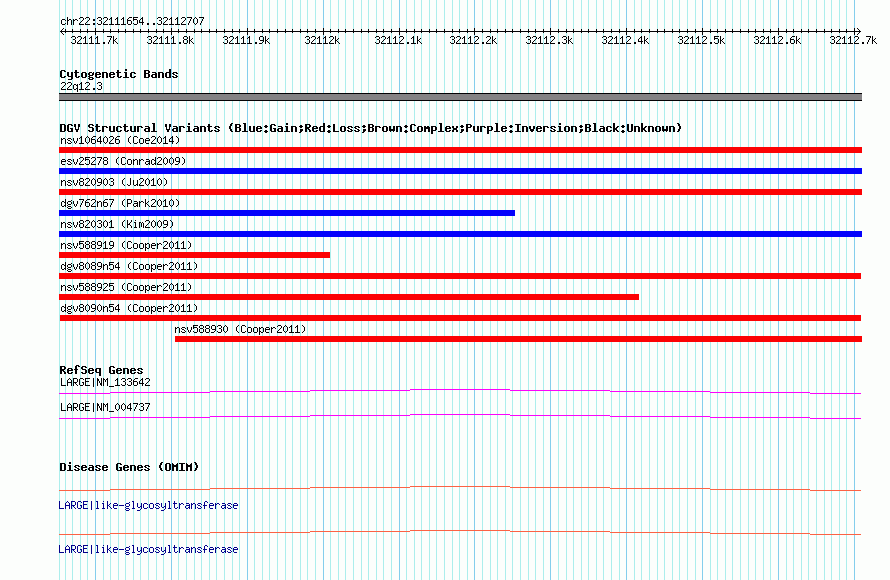The image size is (890, 580).
Task: Click the 32112.1k ruler tick label
Action: [x=398, y=40]
